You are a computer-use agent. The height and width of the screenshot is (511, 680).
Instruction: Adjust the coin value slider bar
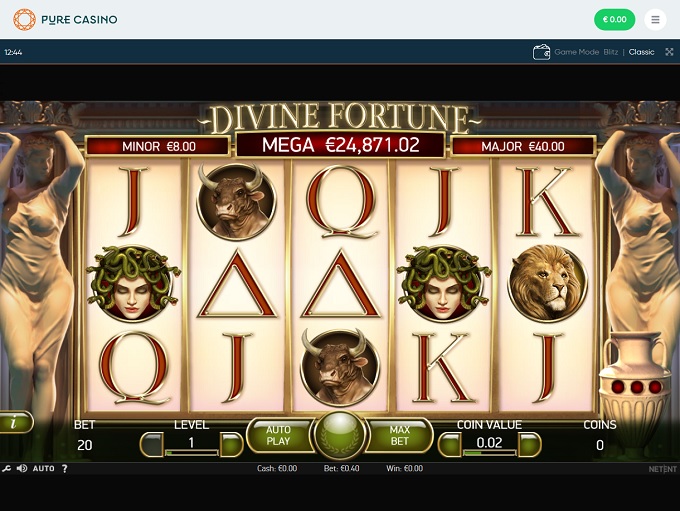[490, 453]
